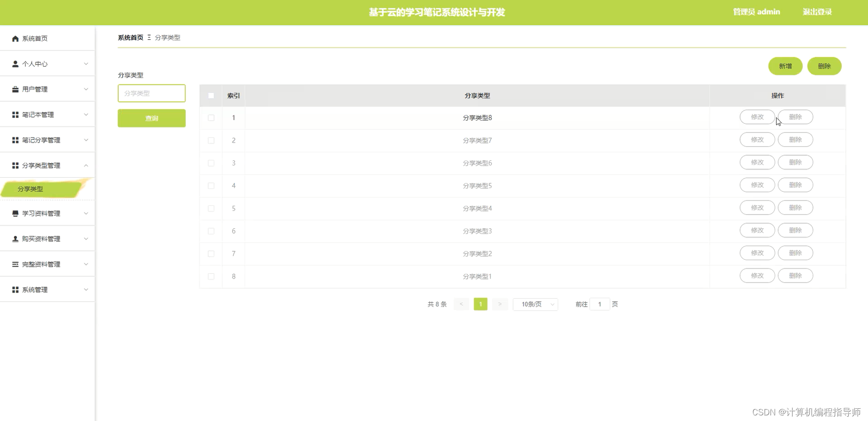Click the 共 8 条 total count text

click(x=437, y=304)
